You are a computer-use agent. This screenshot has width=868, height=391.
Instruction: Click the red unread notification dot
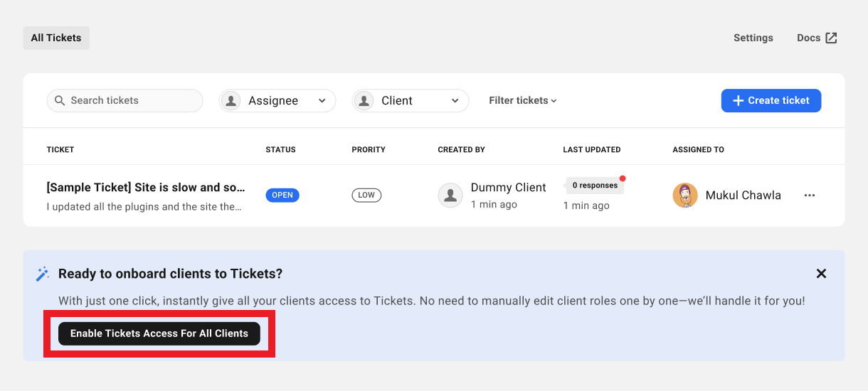tap(623, 178)
